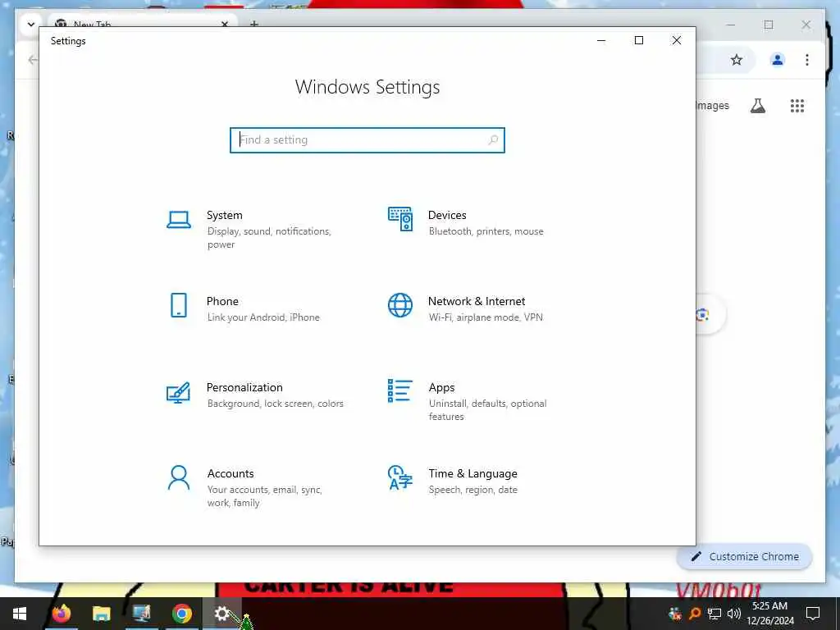Open the Personalization category title
This screenshot has height=630, width=840.
tap(244, 387)
